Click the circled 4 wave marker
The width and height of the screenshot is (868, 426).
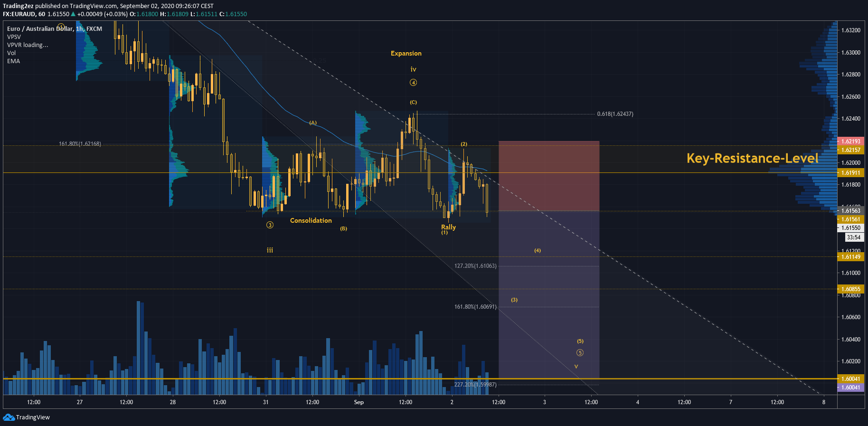(x=413, y=83)
